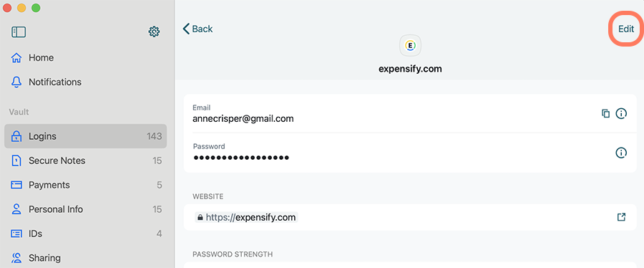
Task: Click the hidden password field
Action: tap(241, 158)
